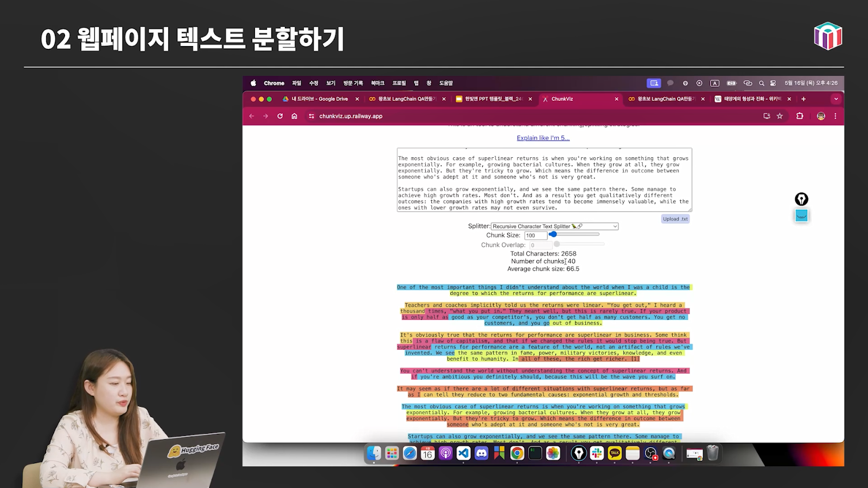868x488 pixels.
Task: Open Discord from the Dock
Action: pyautogui.click(x=481, y=453)
